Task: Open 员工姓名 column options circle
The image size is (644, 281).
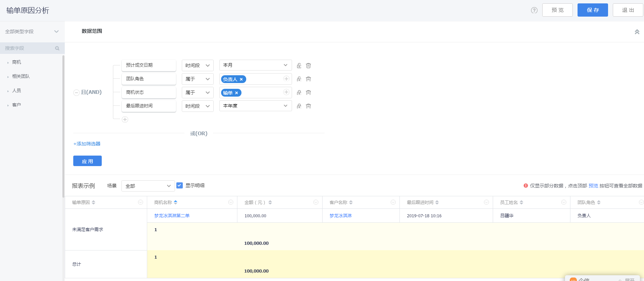Action: [x=564, y=202]
